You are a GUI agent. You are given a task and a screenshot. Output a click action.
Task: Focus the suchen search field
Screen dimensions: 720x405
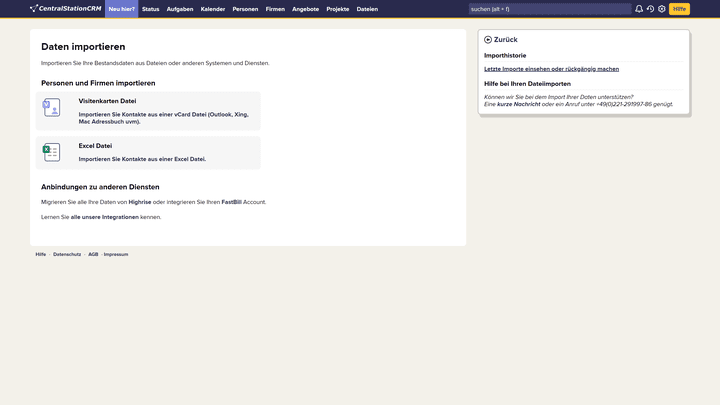point(548,9)
